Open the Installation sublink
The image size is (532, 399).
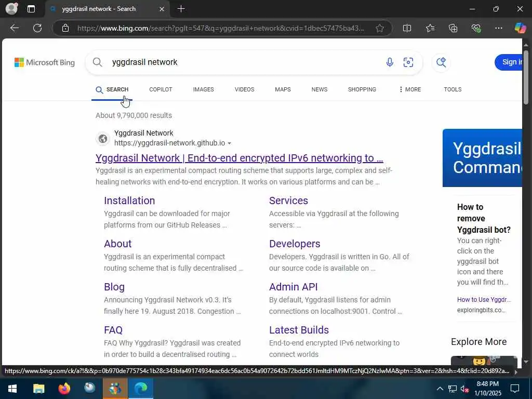point(129,201)
